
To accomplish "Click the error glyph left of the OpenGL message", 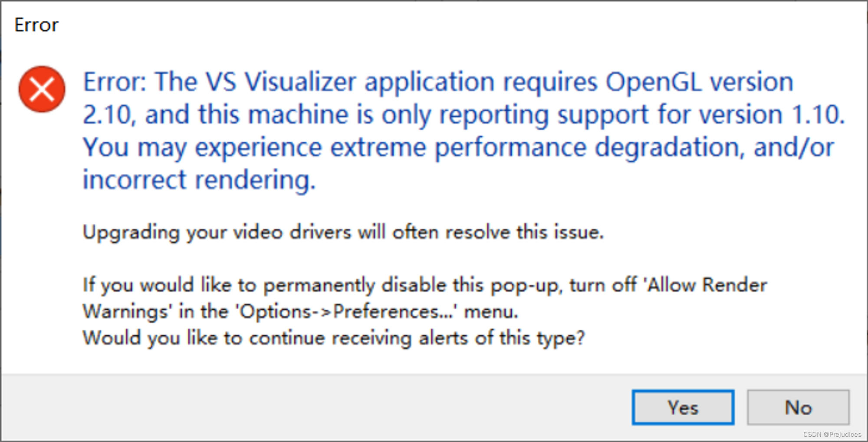I will 42,88.
